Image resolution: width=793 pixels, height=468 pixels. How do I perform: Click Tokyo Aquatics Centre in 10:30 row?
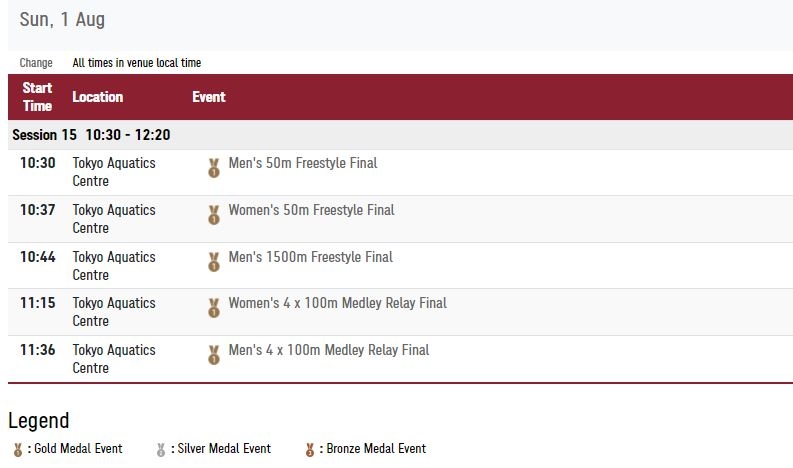(x=114, y=172)
